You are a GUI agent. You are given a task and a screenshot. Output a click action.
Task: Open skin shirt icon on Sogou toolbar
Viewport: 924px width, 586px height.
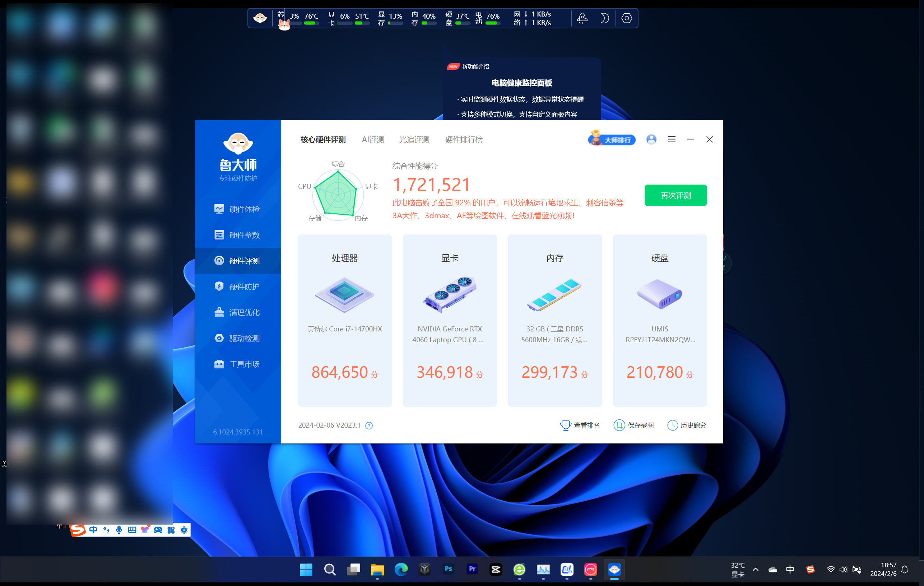145,530
